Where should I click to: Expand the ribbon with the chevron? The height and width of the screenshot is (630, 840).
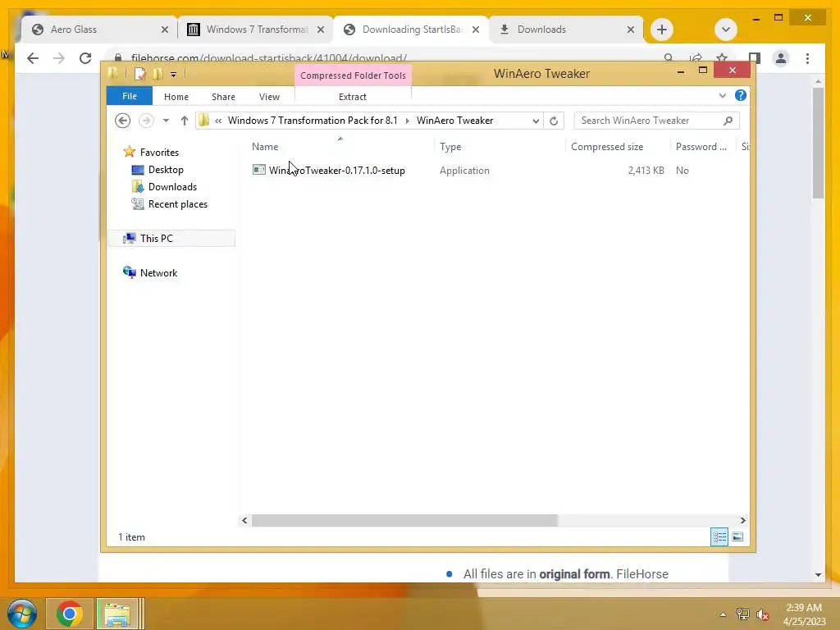(x=722, y=95)
